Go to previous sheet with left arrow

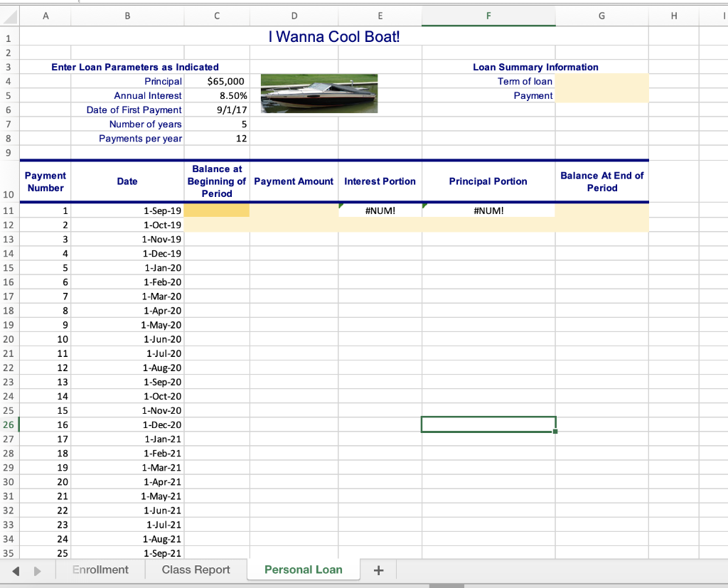16,571
